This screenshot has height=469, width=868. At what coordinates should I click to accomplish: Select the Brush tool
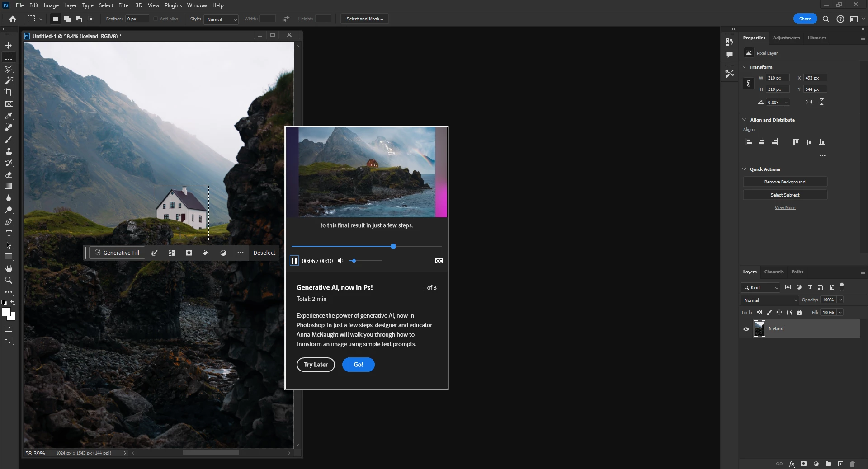9,139
